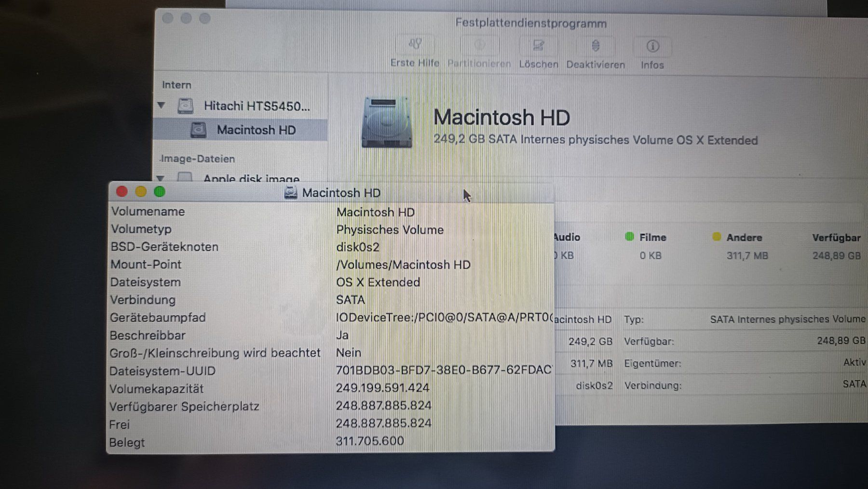The height and width of the screenshot is (489, 868).
Task: Click the Groß-/Kleinschreibung value Nein
Action: pos(349,353)
